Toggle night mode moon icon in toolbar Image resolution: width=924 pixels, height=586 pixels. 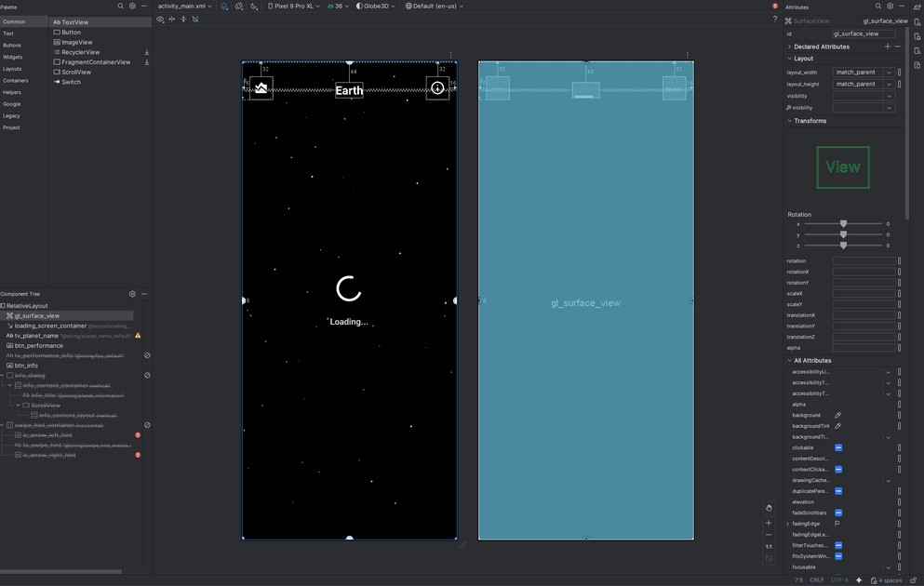[254, 7]
